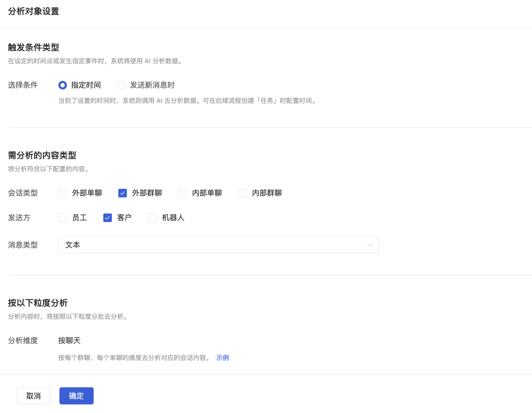Click the 分析维度 field label

pyautogui.click(x=23, y=341)
